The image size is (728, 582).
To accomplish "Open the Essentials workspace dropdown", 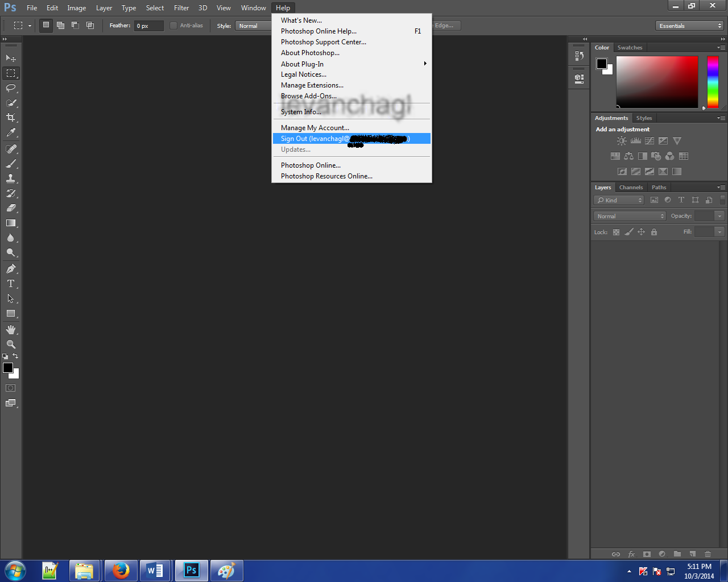I will pyautogui.click(x=689, y=26).
